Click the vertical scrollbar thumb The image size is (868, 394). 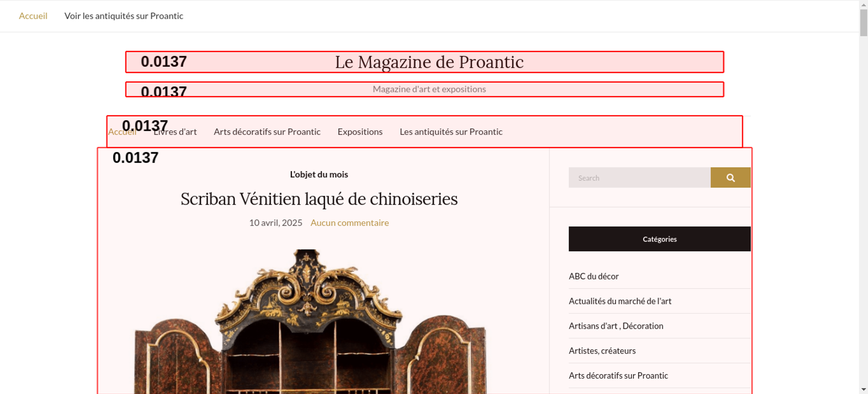[x=863, y=23]
